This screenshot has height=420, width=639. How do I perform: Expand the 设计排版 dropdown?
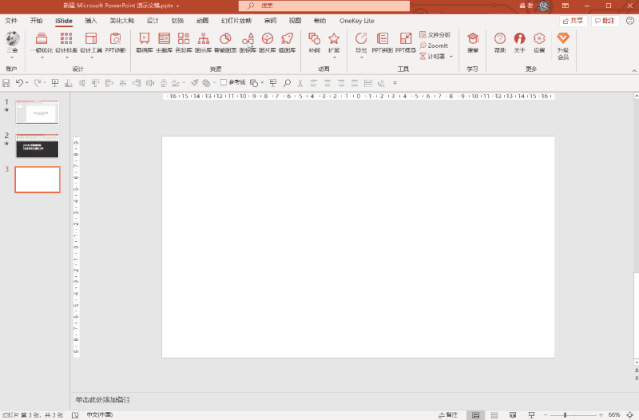(67, 57)
